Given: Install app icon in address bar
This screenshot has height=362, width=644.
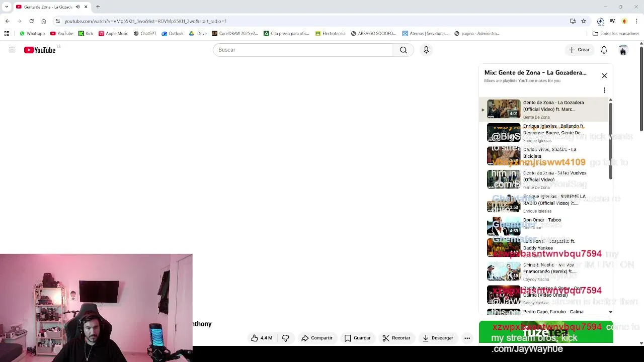Looking at the screenshot, I should [573, 21].
